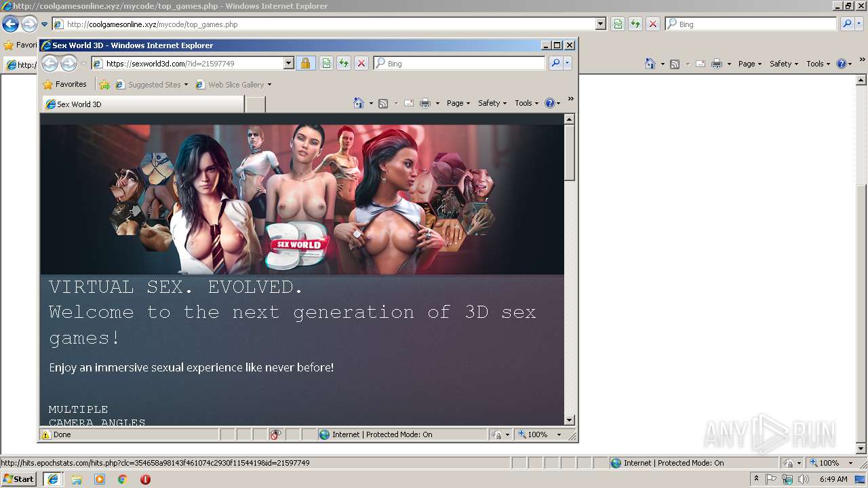
Task: Click the pop-up blocker status icon
Action: point(275,434)
